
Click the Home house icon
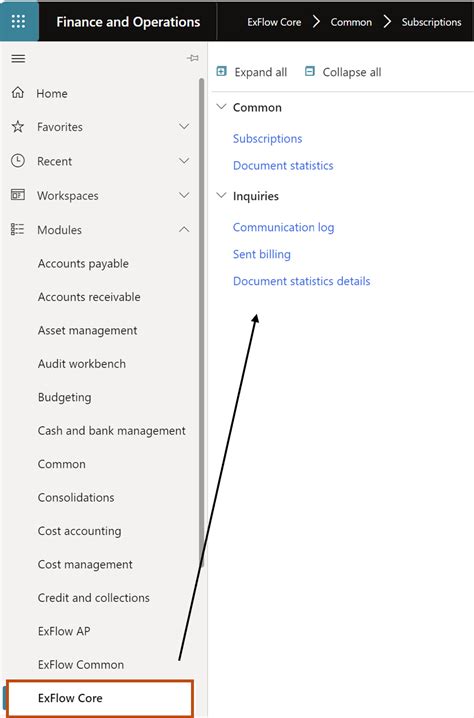pos(18,92)
